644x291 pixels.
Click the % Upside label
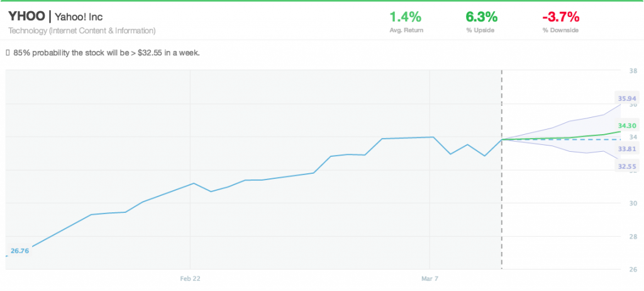coord(479,30)
